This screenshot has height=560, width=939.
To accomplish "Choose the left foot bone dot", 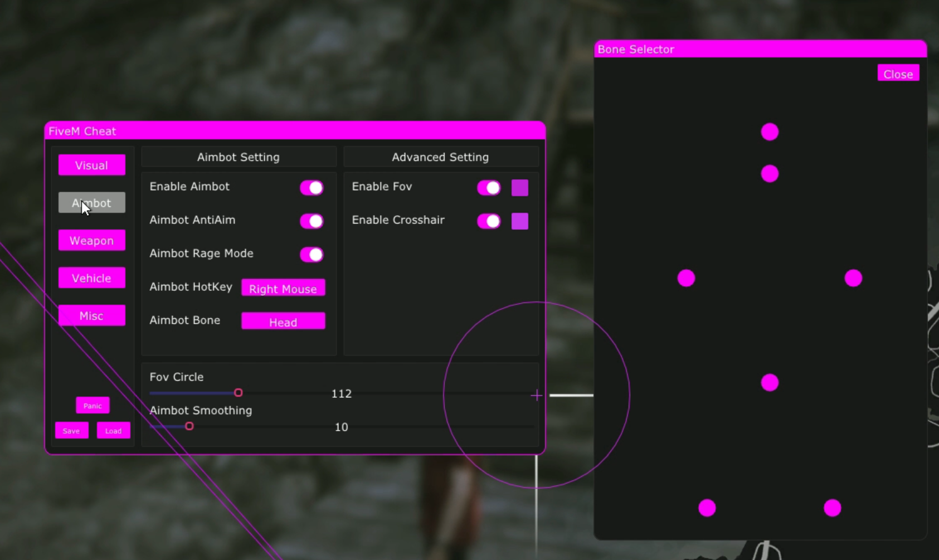I will coord(707,508).
